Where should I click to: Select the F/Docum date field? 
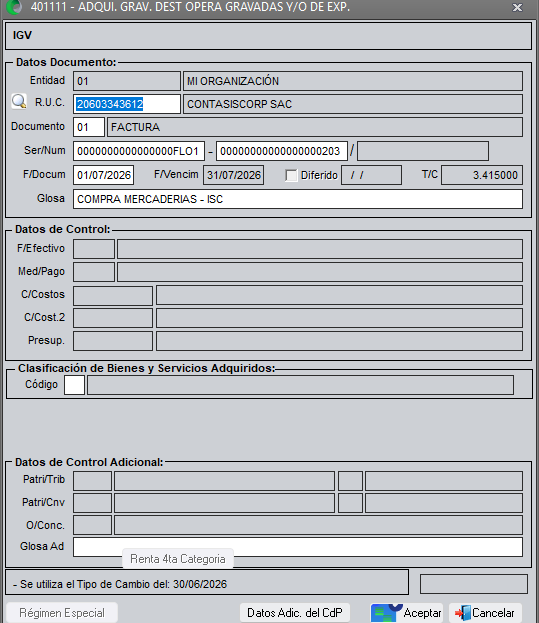tap(103, 175)
